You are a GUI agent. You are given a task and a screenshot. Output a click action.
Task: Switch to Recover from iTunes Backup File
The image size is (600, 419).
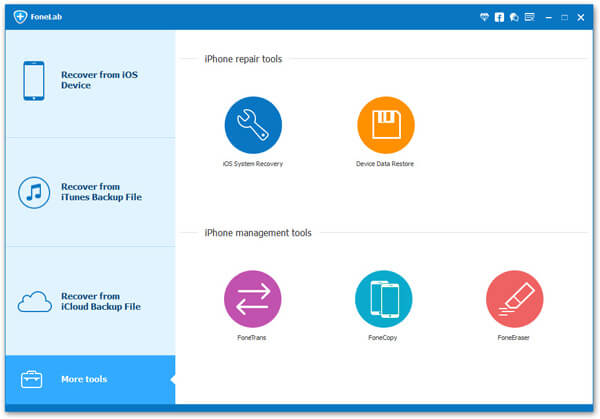[x=88, y=192]
